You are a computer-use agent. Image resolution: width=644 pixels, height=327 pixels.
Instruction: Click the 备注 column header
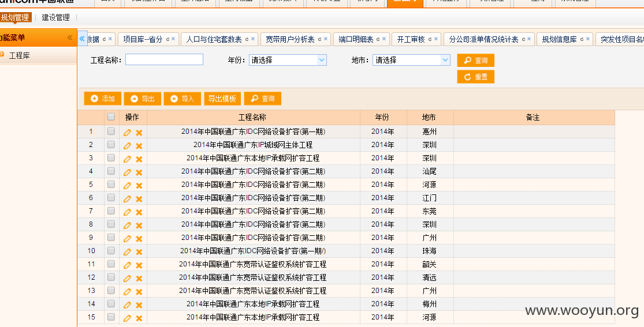tap(534, 117)
